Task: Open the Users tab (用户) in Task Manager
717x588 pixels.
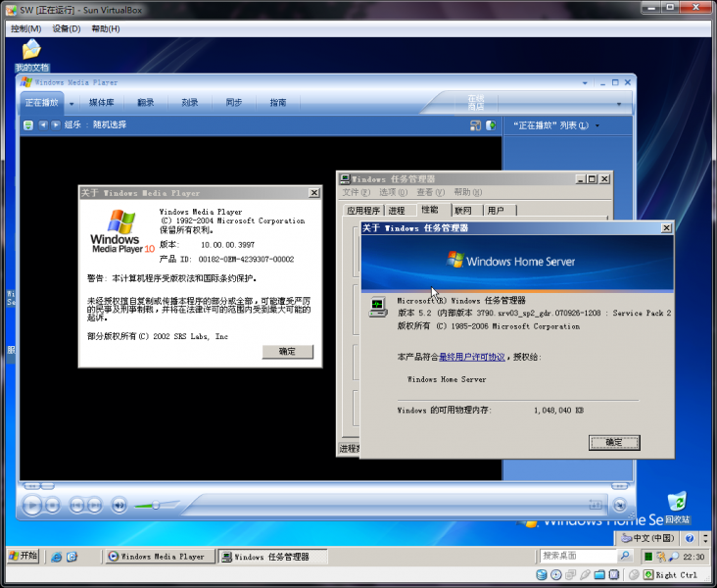Action: (496, 211)
